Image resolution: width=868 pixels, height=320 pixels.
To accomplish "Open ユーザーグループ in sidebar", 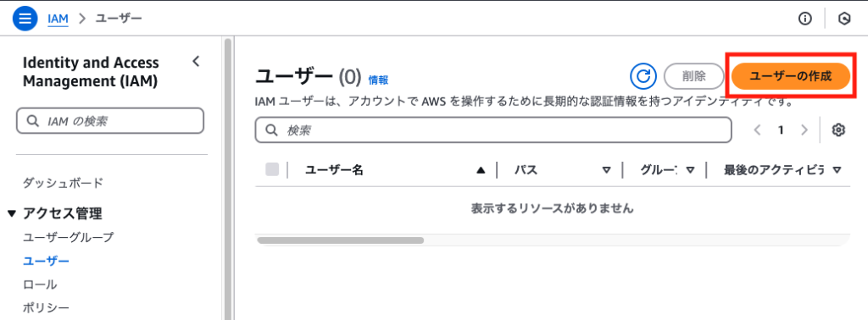I will [68, 238].
